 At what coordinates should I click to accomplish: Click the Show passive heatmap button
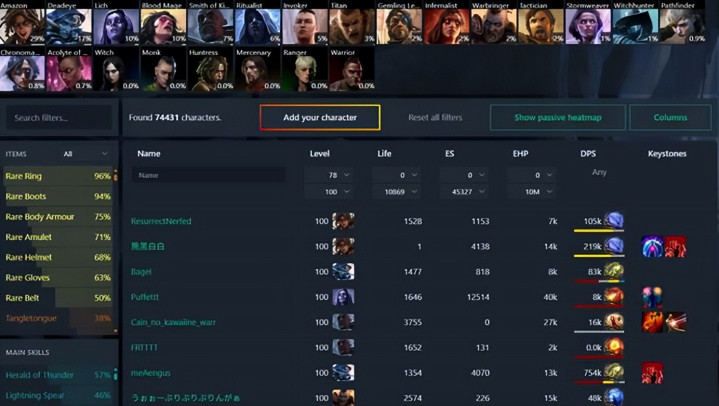click(x=558, y=117)
